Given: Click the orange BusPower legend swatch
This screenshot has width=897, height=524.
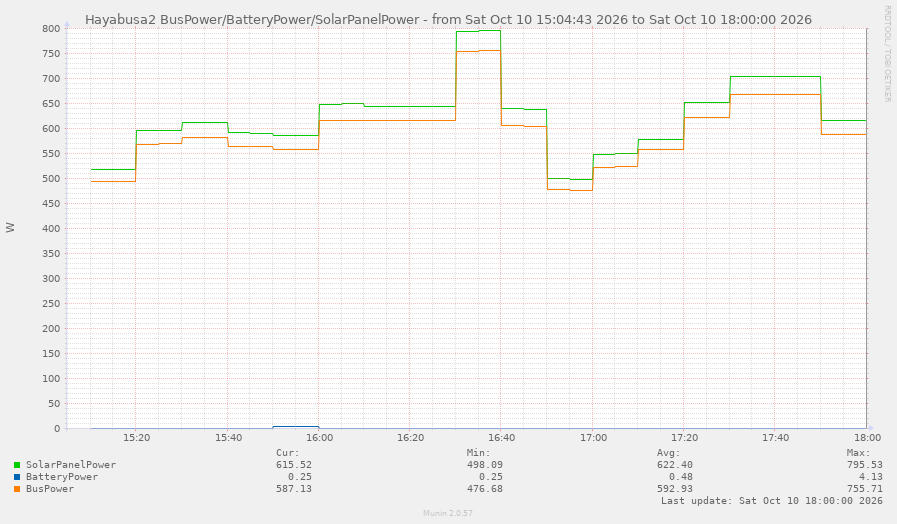Looking at the screenshot, I should [x=17, y=489].
